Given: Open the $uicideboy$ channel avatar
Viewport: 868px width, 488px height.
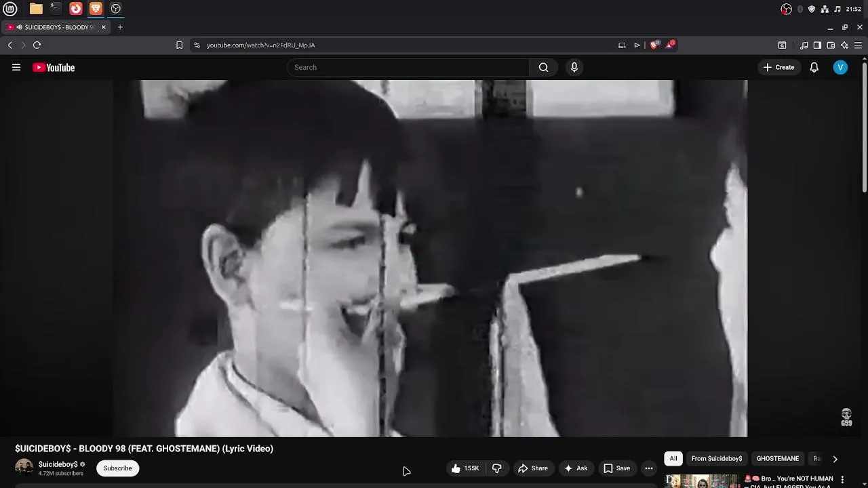Looking at the screenshot, I should coord(24,468).
